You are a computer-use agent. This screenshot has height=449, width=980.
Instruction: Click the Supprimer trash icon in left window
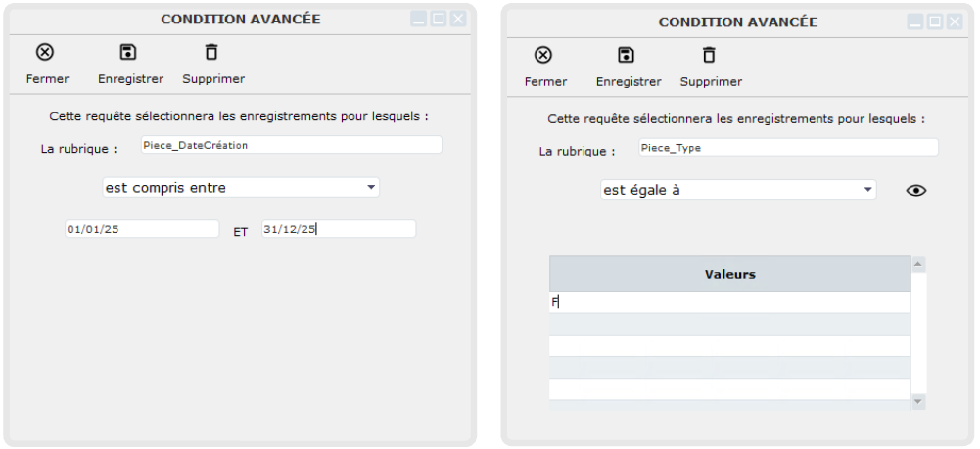[211, 52]
